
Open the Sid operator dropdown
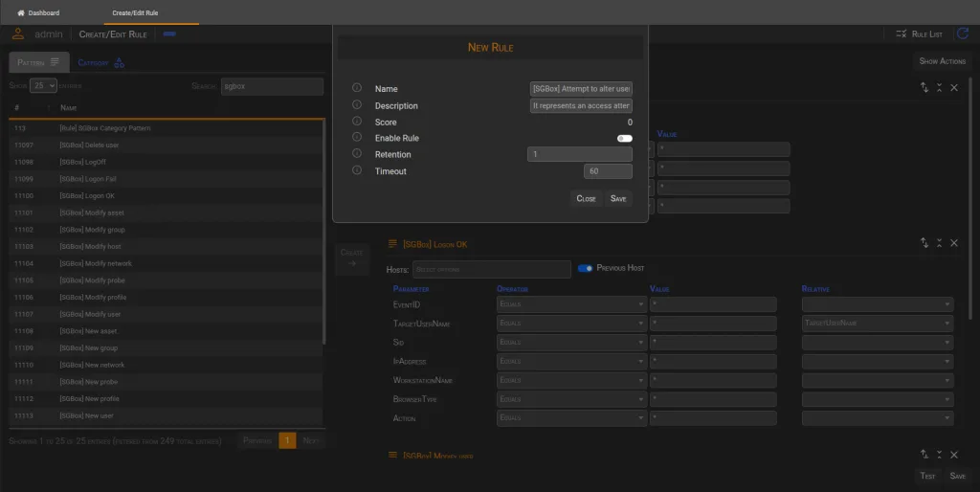(x=571, y=342)
